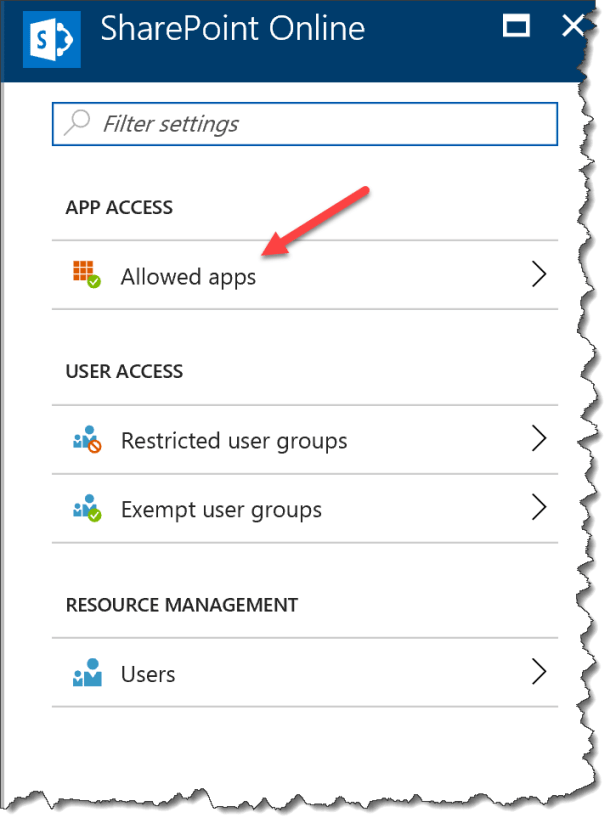616x829 pixels.
Task: Expand Allowed apps with its chevron
Action: click(539, 274)
